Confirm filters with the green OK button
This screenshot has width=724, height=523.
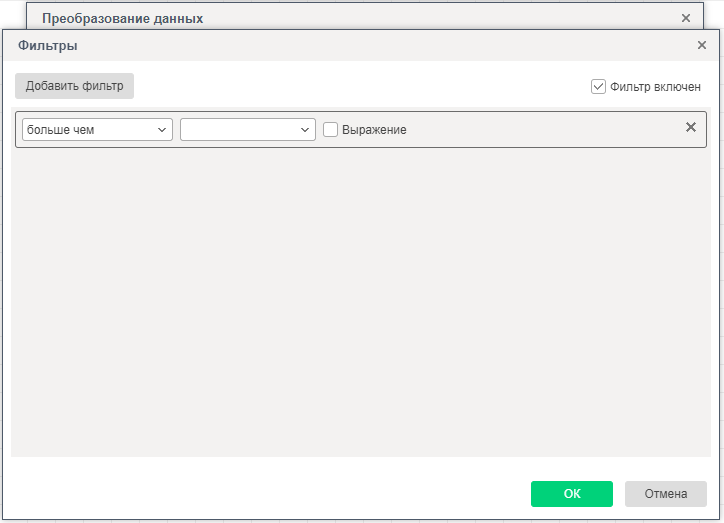571,494
